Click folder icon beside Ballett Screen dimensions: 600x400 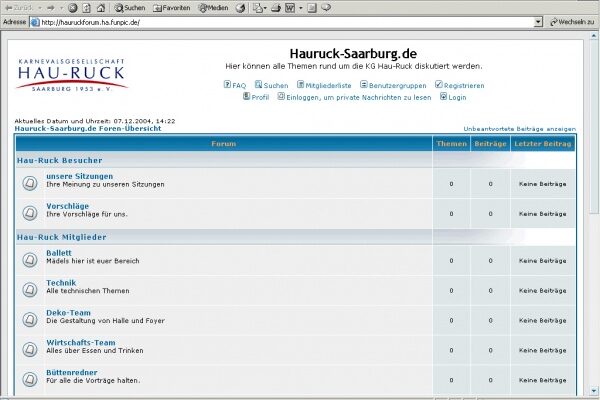(x=29, y=260)
